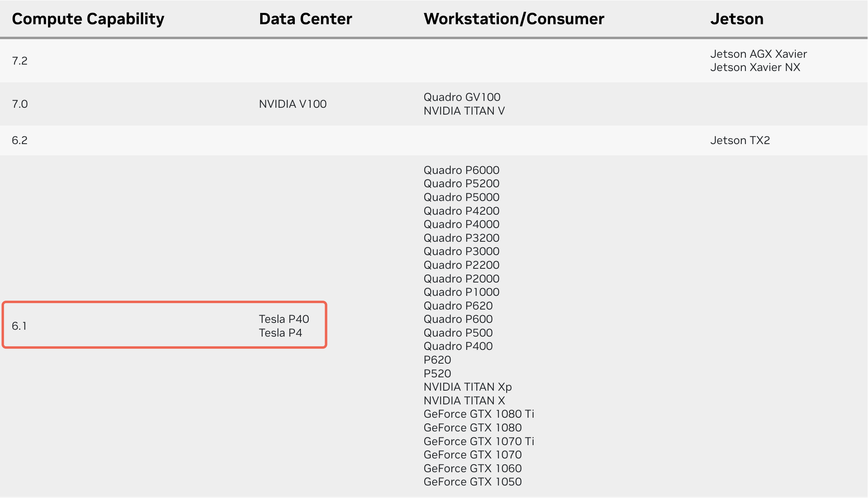Click the 6.1 compute capability cell
Viewport: 868px width, 498px height.
19,326
